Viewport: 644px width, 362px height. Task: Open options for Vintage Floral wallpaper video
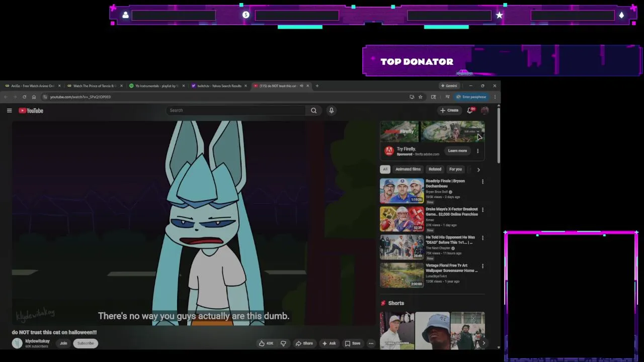(482, 266)
